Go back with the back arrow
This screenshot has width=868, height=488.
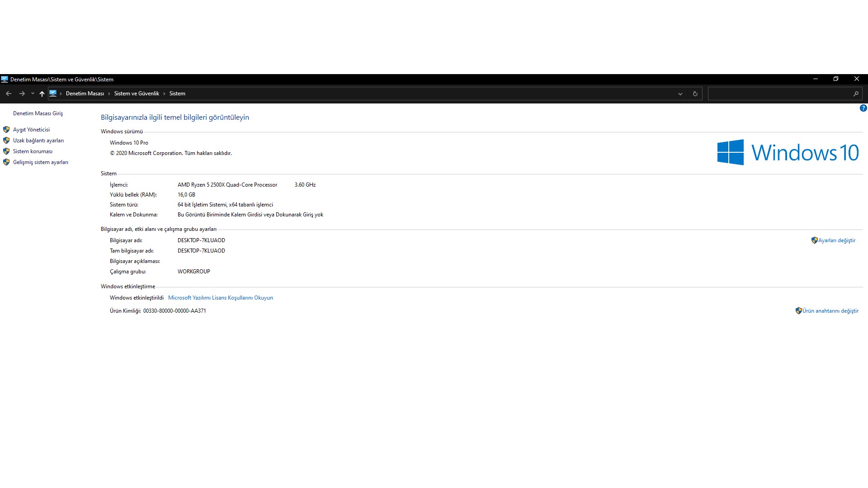point(9,94)
